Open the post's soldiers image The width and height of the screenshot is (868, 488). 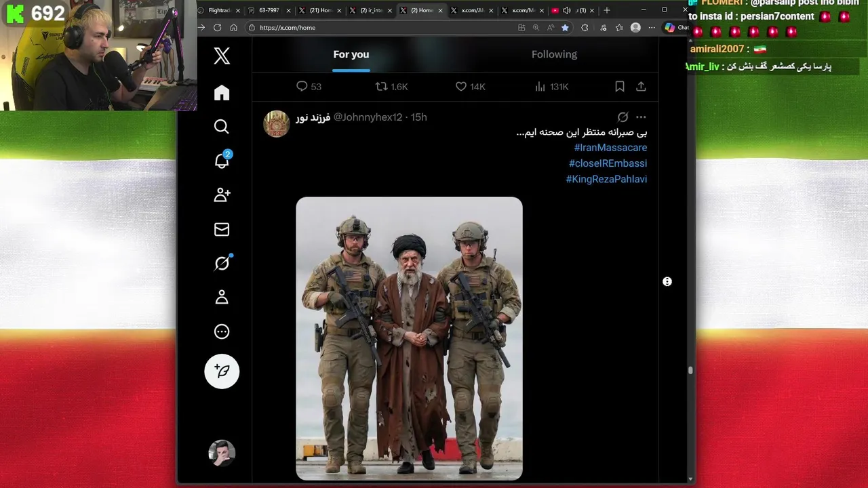410,338
